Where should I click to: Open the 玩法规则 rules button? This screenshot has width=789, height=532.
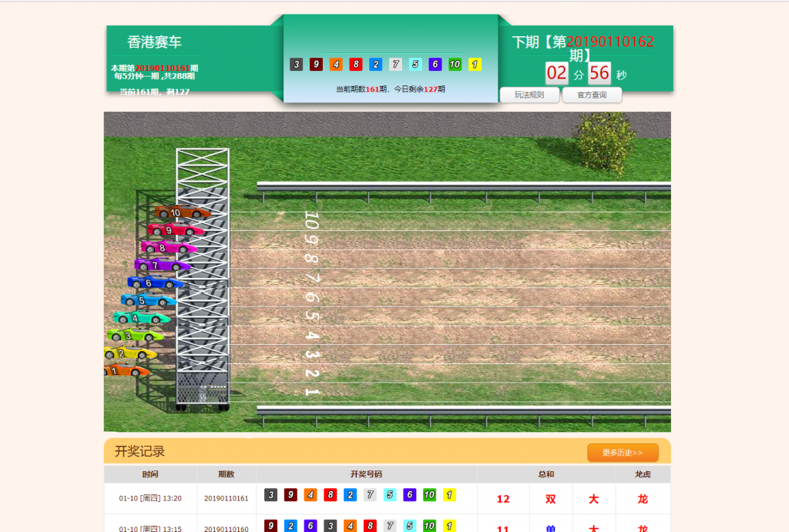[529, 95]
